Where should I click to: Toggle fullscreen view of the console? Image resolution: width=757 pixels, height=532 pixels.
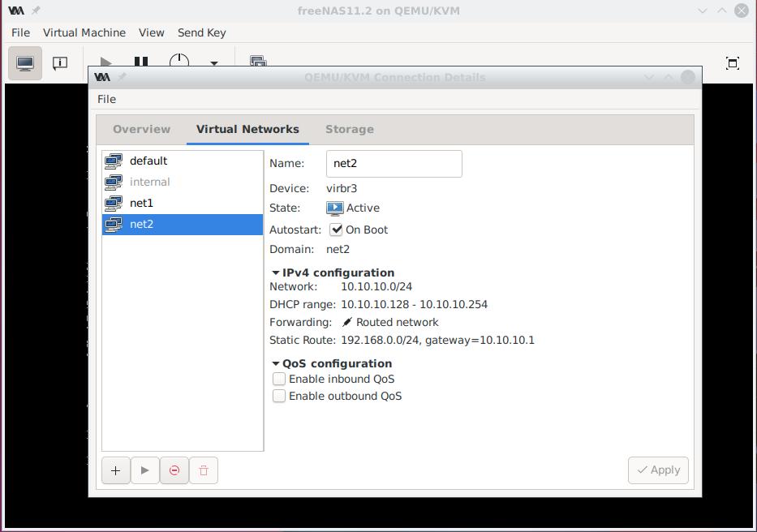[732, 63]
